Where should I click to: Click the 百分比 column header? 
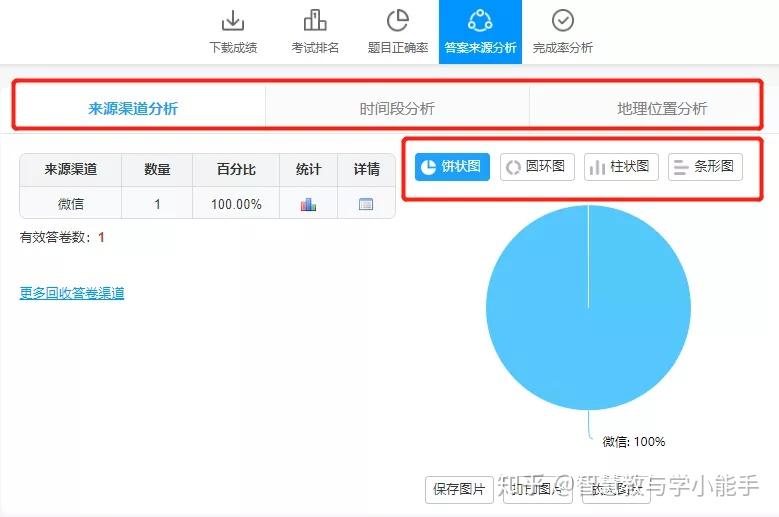pyautogui.click(x=236, y=169)
